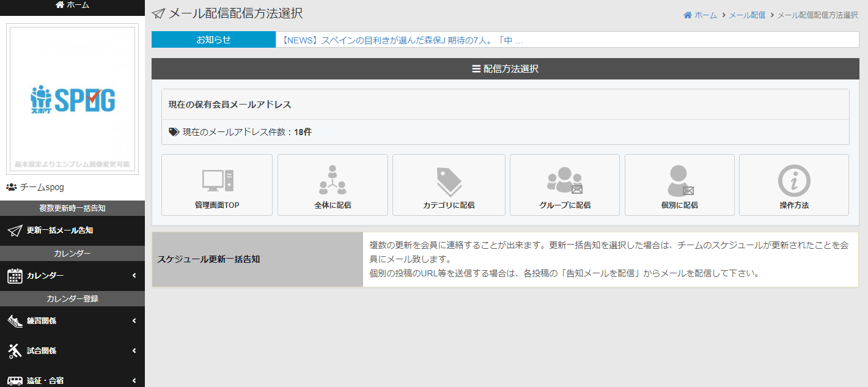
Task: Expand the 遠征・合宿 submenu arrow
Action: tap(134, 380)
